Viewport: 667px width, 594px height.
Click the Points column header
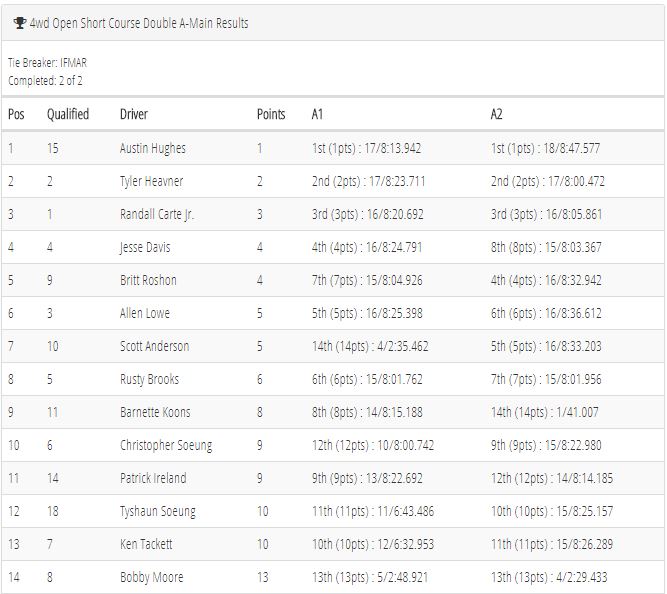pyautogui.click(x=271, y=114)
